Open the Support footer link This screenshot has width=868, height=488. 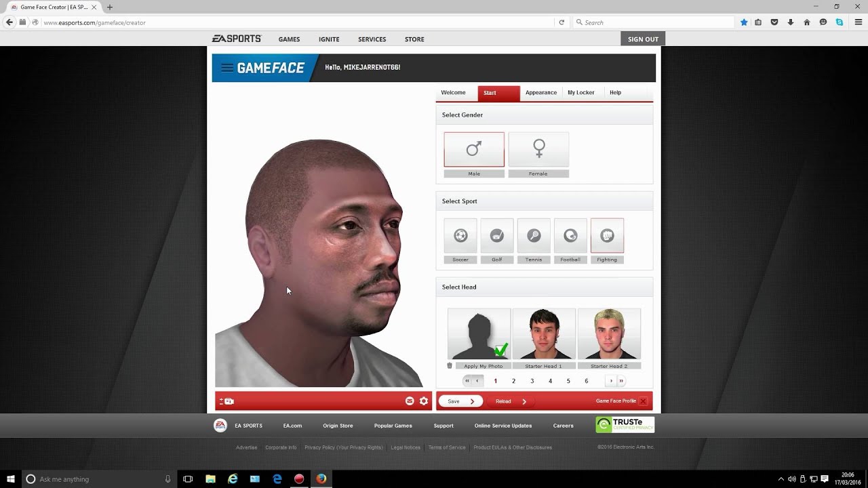[x=443, y=426]
